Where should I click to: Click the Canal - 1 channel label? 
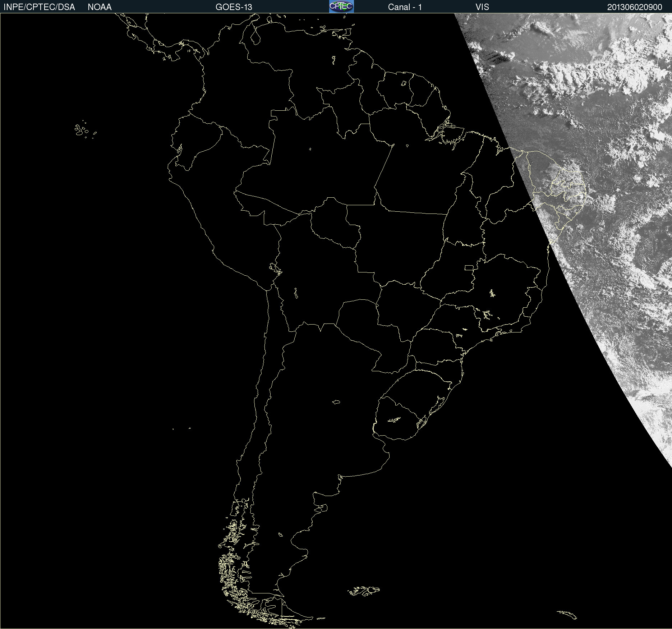[405, 7]
